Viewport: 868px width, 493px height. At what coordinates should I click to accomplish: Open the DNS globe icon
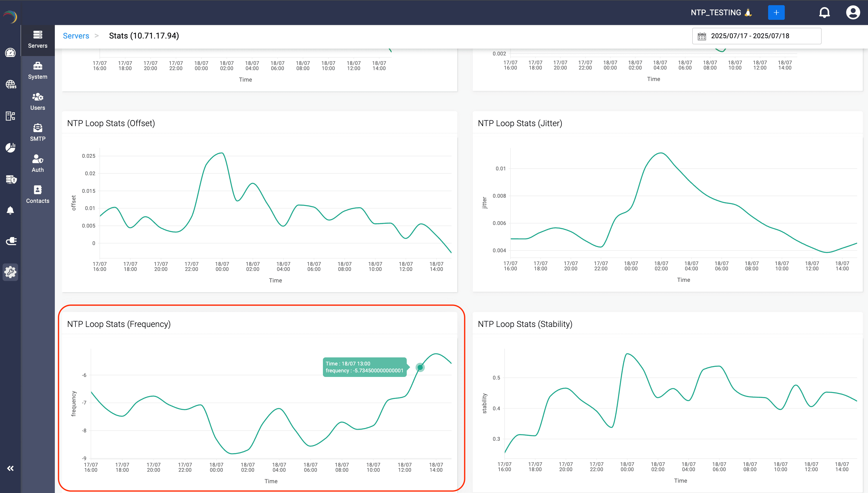11,84
